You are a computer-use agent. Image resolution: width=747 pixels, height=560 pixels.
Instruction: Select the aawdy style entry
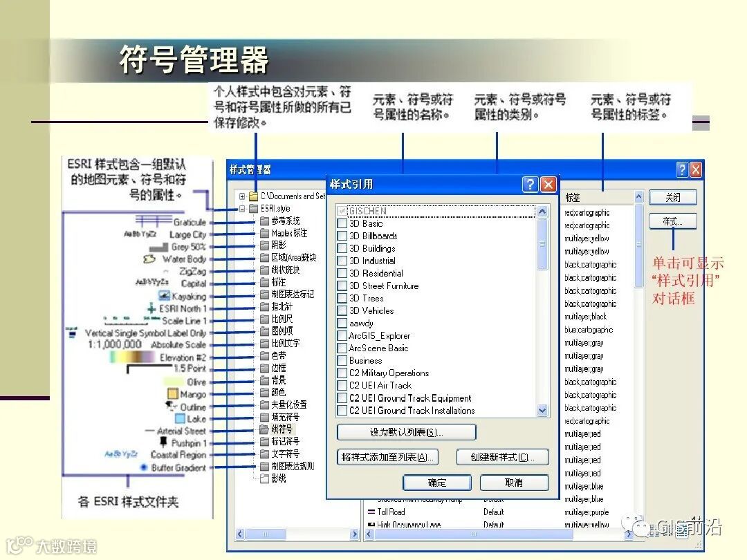pyautogui.click(x=361, y=324)
